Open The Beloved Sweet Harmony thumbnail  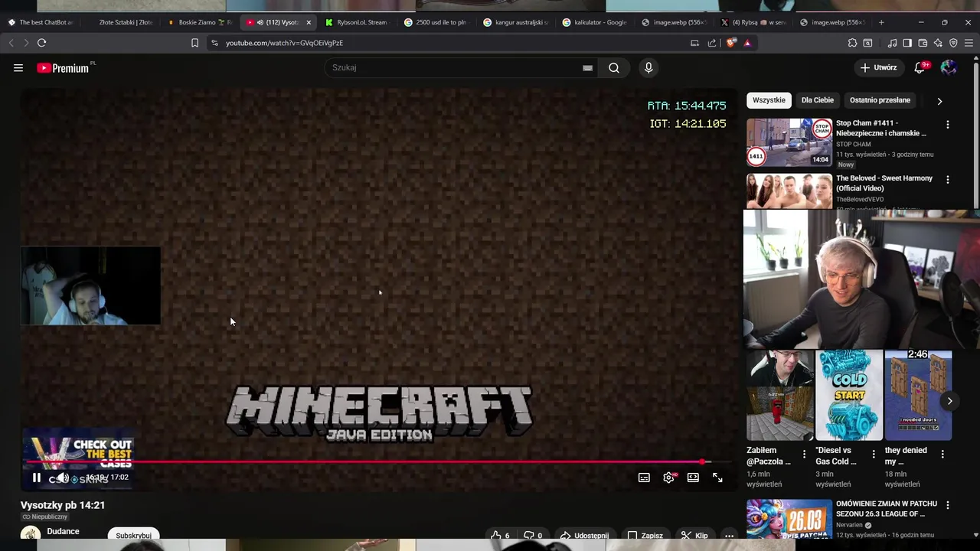(x=789, y=191)
